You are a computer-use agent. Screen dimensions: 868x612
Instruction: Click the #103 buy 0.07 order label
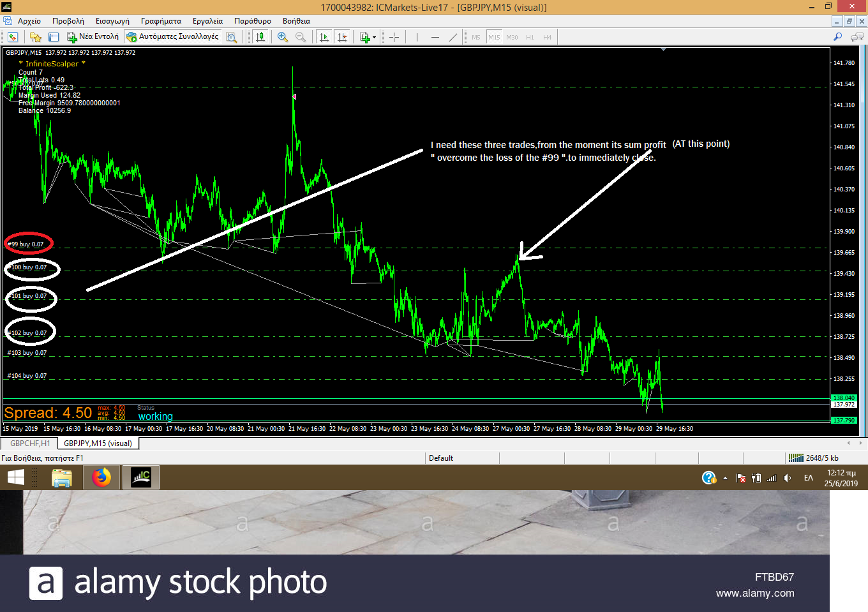click(x=27, y=353)
